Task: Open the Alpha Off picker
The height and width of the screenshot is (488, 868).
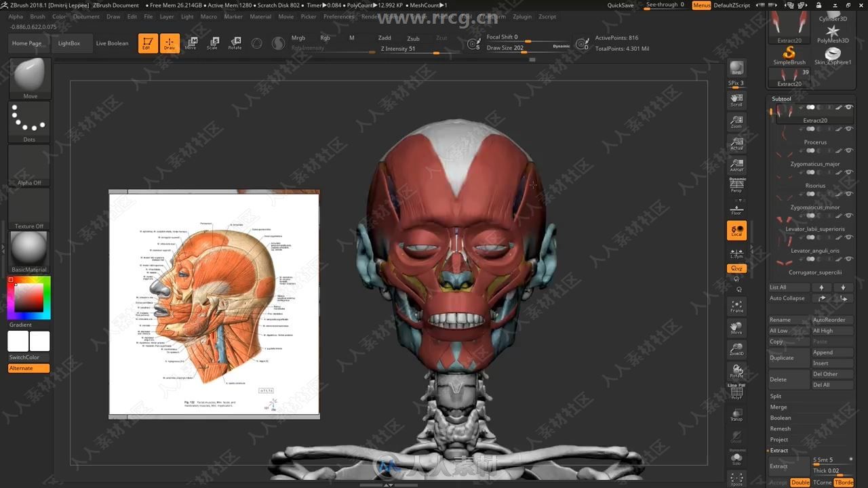Action: [x=30, y=166]
